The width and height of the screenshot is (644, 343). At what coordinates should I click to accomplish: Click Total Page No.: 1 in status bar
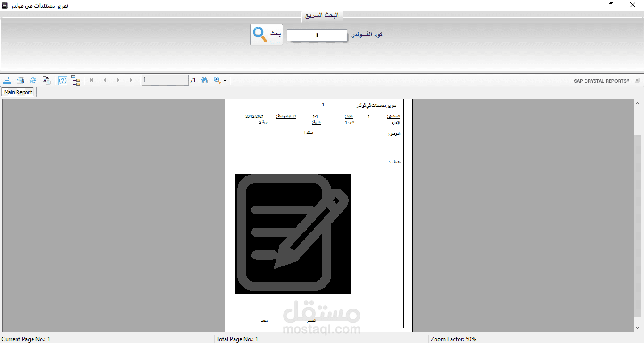[237, 339]
